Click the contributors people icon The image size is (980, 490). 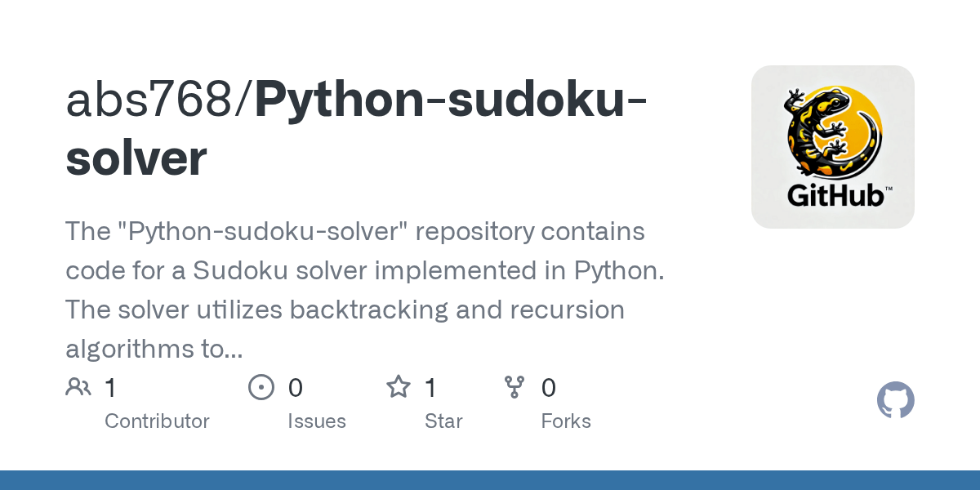(78, 387)
